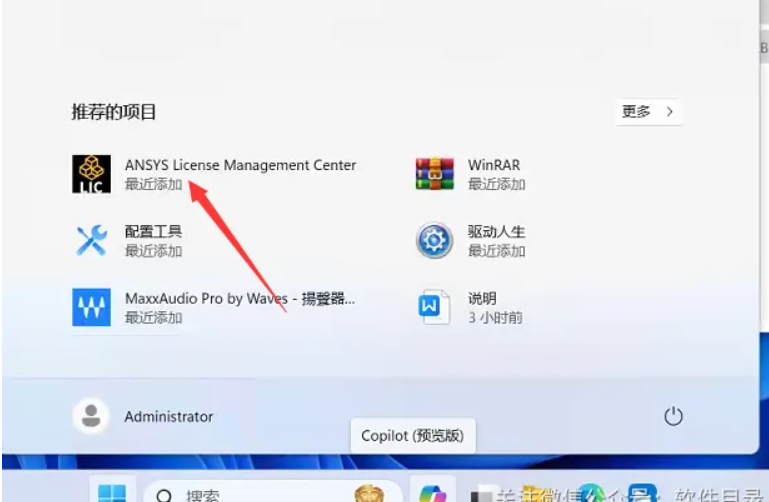This screenshot has width=769, height=502.
Task: Click the search highlight image in search box
Action: 369,493
